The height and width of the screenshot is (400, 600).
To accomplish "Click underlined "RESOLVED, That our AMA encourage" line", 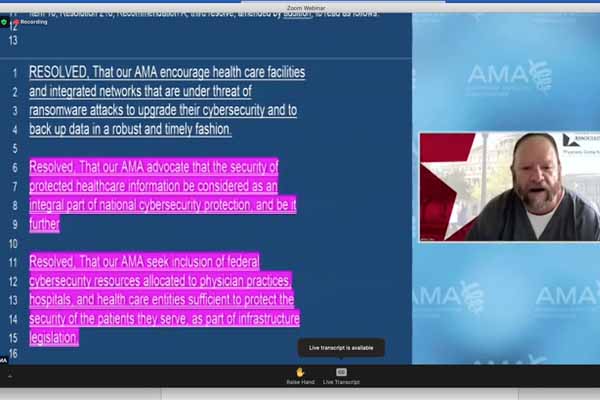I will (167, 73).
